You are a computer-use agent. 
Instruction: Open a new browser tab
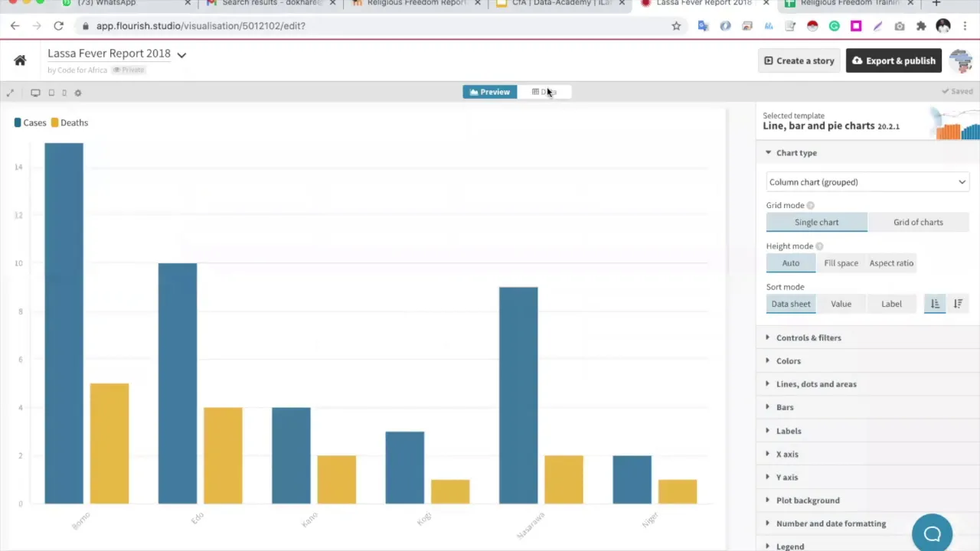[x=936, y=3]
